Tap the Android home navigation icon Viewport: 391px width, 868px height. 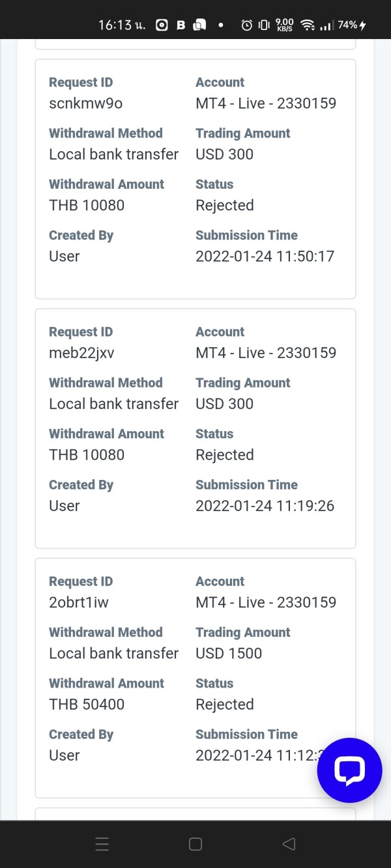pyautogui.click(x=195, y=844)
